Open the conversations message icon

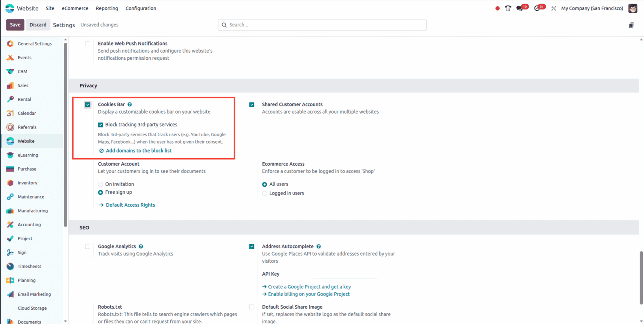coord(520,8)
